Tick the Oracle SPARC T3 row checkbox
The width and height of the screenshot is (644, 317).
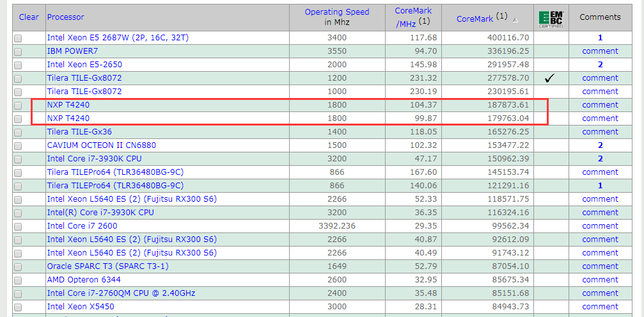point(18,267)
